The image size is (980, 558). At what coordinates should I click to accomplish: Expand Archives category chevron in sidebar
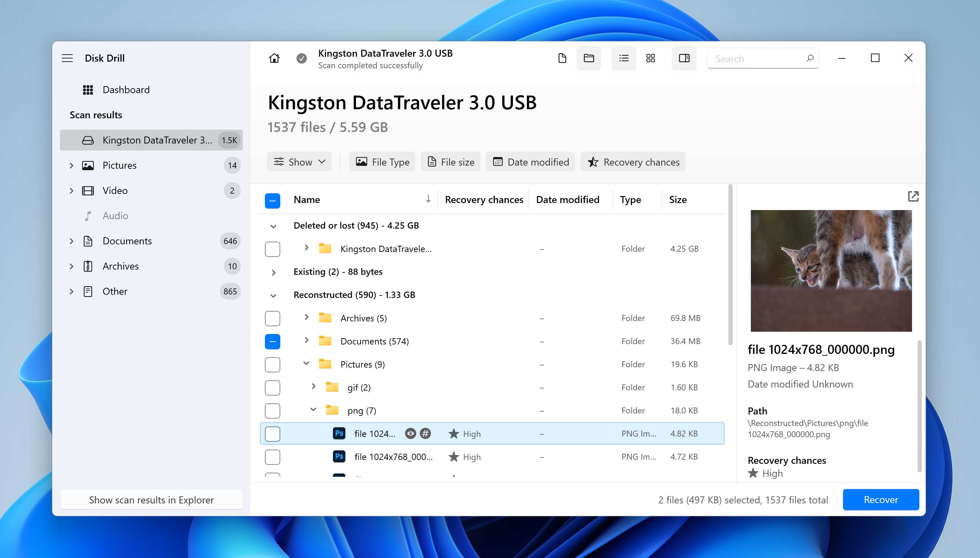click(71, 266)
